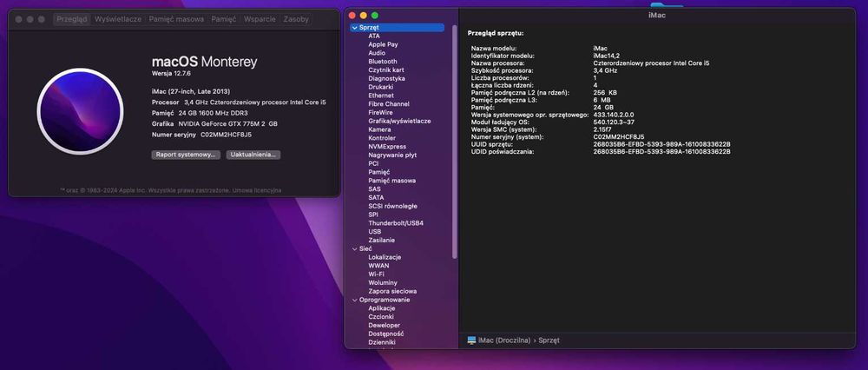Select Thunderbolt/USB4 in the sidebar
The width and height of the screenshot is (868, 370).
(395, 223)
